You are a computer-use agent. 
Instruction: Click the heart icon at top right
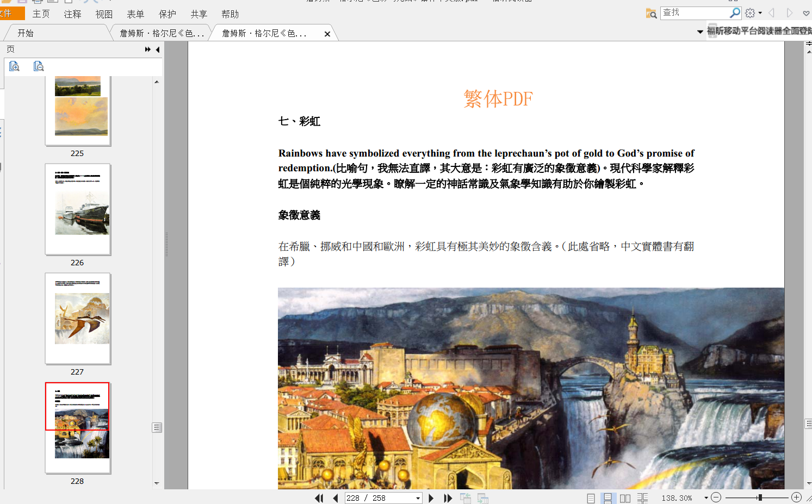coord(807,14)
